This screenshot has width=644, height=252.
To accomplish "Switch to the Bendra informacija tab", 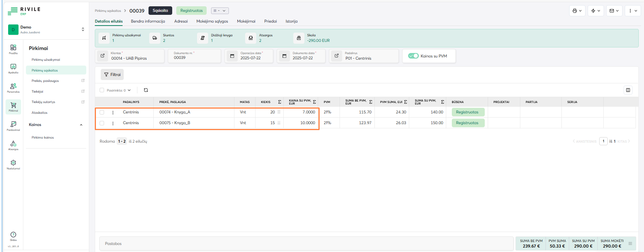I will click(x=148, y=21).
